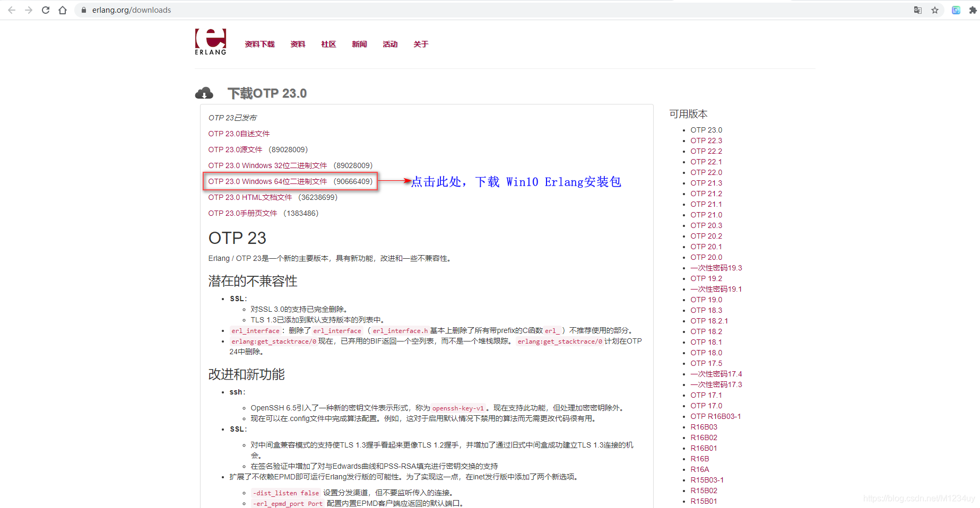The image size is (980, 508).
Task: Select version R15B02
Action: coord(704,491)
